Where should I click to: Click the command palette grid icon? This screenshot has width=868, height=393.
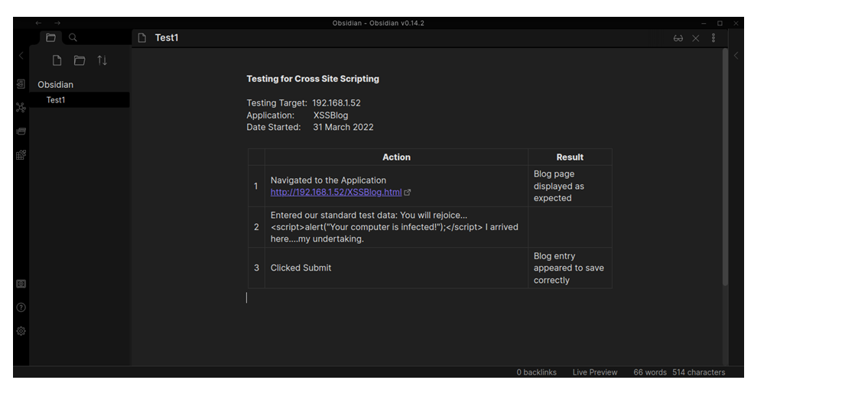click(21, 155)
